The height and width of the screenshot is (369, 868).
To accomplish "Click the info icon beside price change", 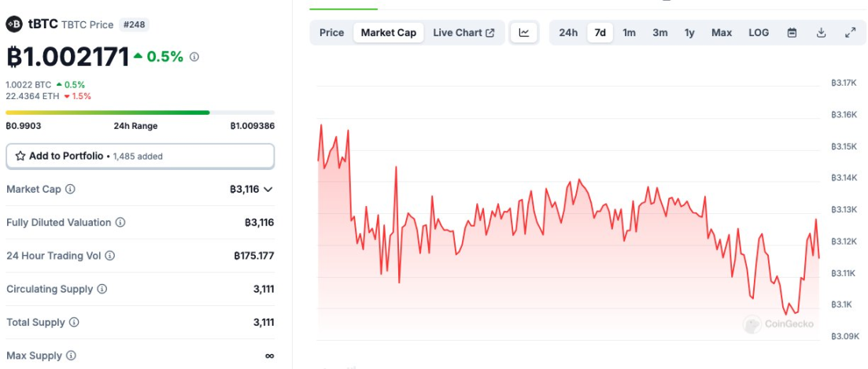I will click(194, 57).
